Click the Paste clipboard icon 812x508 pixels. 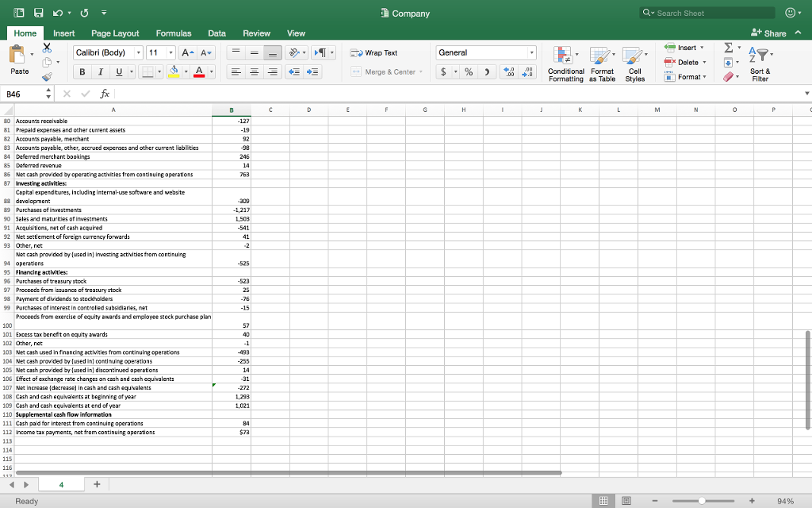[x=17, y=54]
